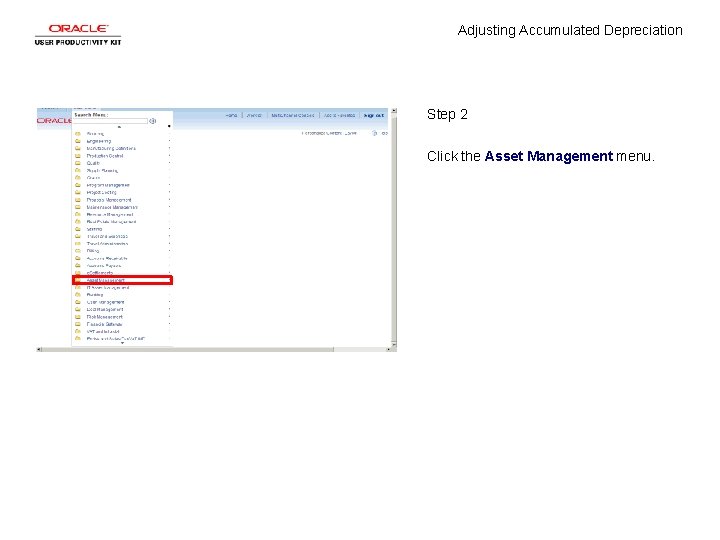The height and width of the screenshot is (540, 720).
Task: Open the Real Estate Management menu
Action: click(112, 222)
